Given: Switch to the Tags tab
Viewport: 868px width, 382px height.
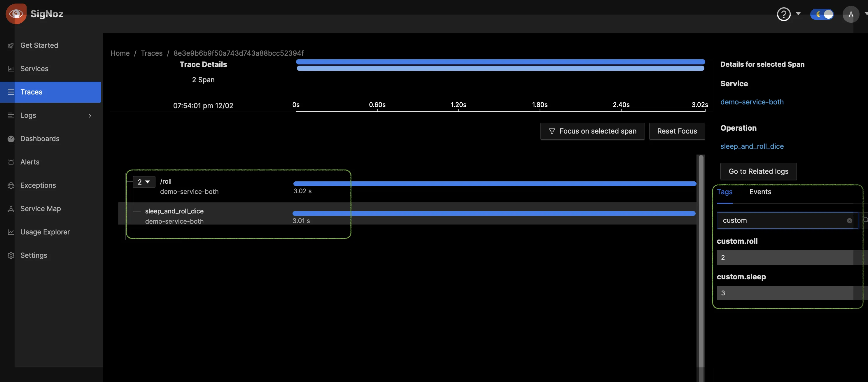Looking at the screenshot, I should [x=724, y=192].
